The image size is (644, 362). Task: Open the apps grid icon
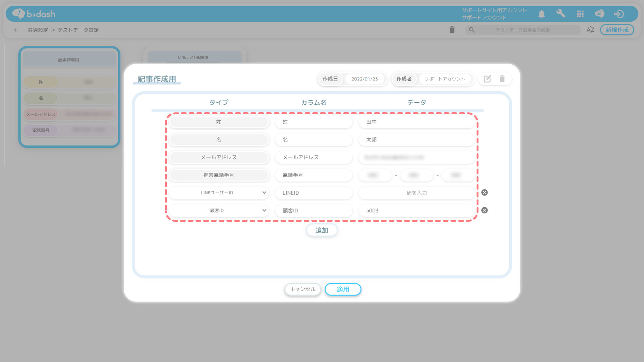point(580,14)
